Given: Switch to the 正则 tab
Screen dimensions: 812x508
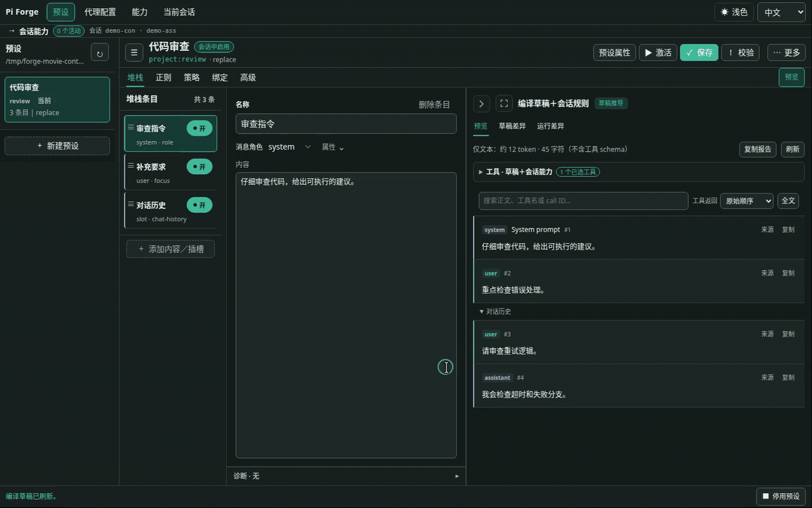Looking at the screenshot, I should tap(163, 77).
